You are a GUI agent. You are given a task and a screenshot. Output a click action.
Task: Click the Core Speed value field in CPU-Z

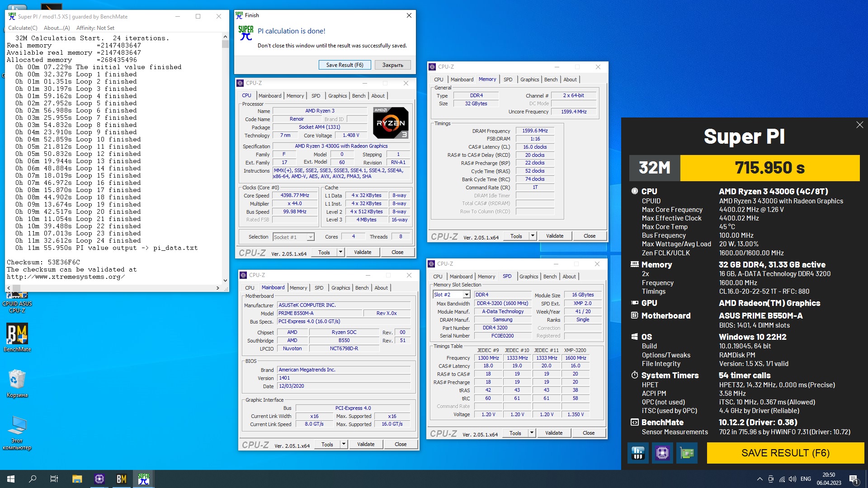pos(295,196)
